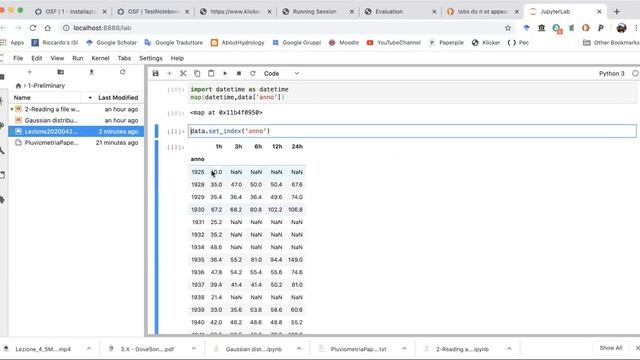Expand options for Gaussian dist...ipynb download
Image resolution: width=640 pixels, height=360 pixels.
(299, 349)
